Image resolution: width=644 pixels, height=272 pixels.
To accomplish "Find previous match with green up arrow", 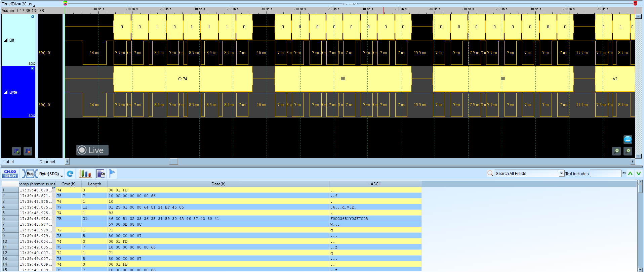I will point(630,173).
